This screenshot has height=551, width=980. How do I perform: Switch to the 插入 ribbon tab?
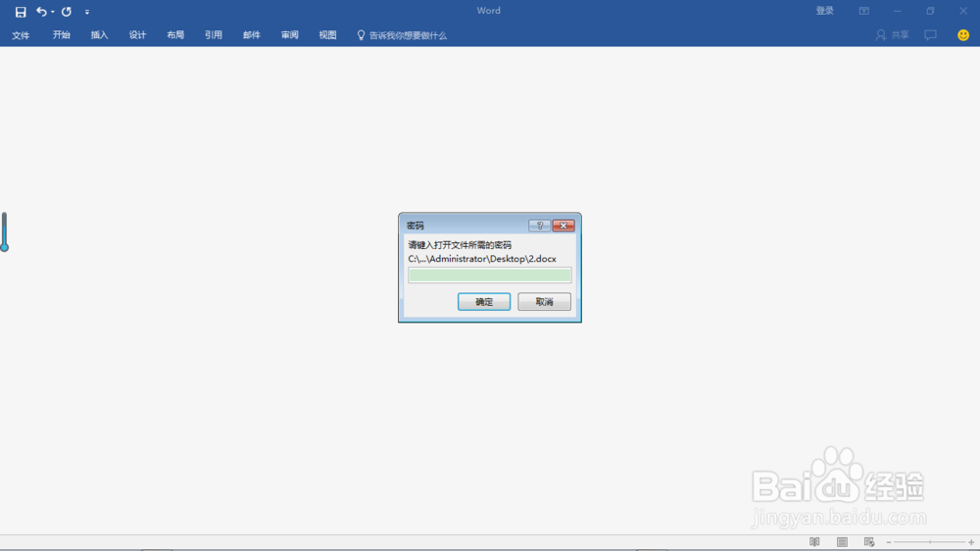tap(99, 35)
